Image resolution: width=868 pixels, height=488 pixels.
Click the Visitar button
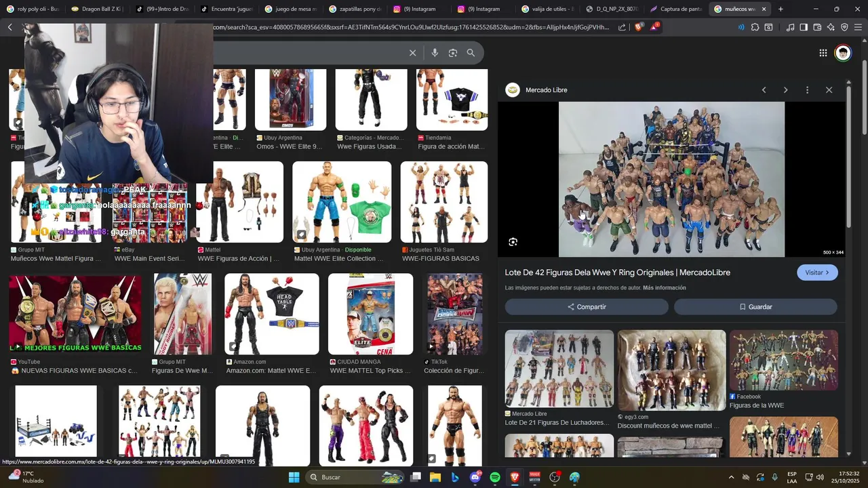coord(817,272)
